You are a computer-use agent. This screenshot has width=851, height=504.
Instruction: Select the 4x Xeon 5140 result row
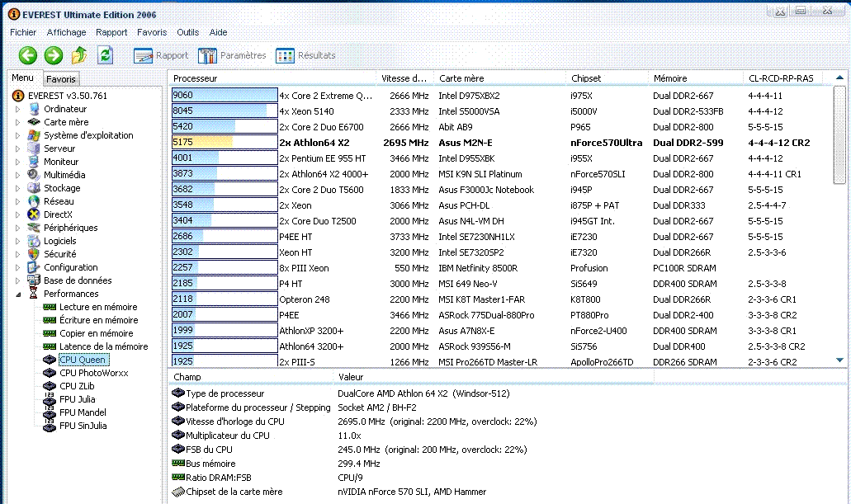point(501,111)
